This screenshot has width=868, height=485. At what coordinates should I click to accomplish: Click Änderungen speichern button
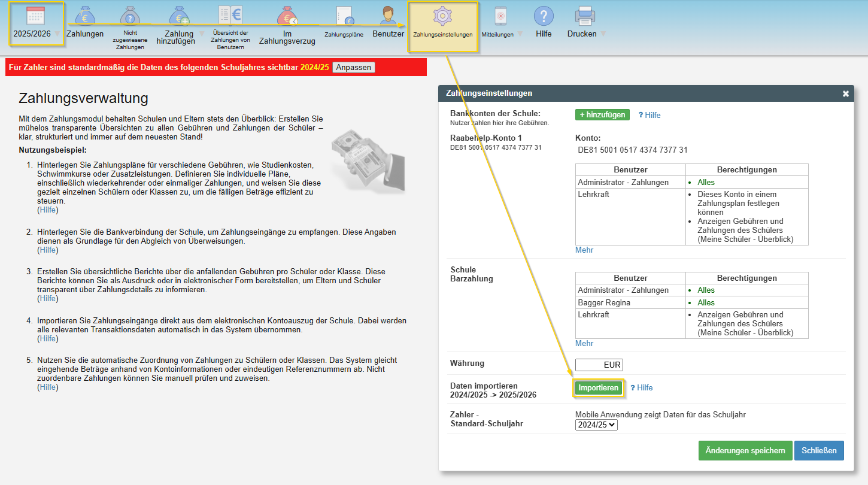(745, 451)
